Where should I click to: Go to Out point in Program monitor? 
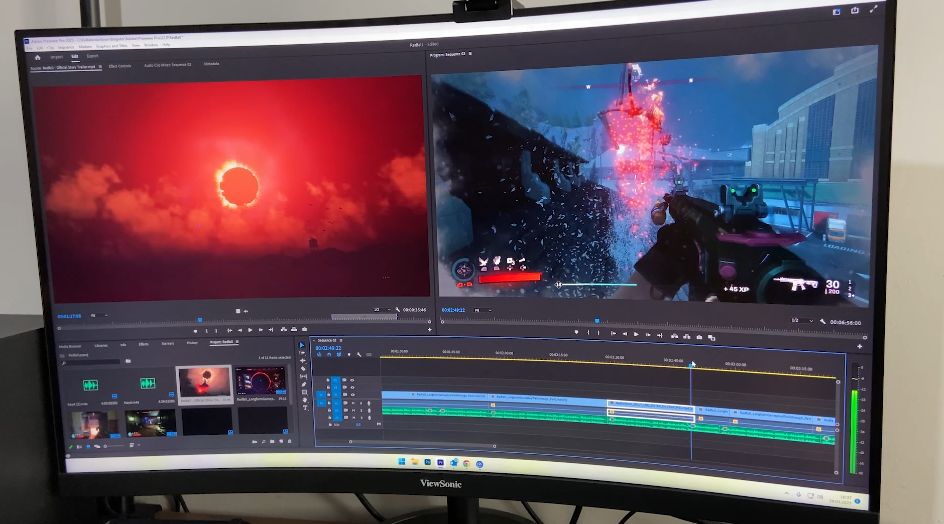pos(660,335)
